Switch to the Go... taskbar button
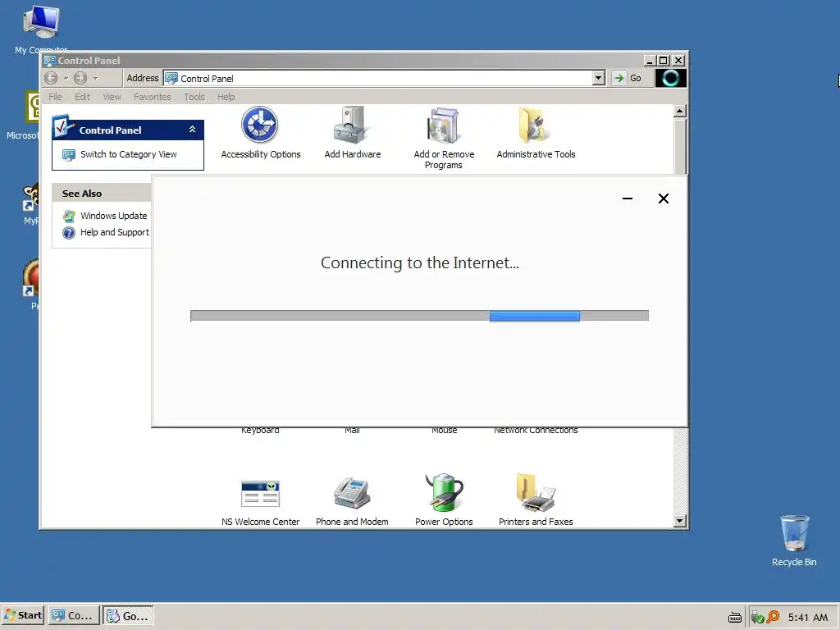The image size is (840, 630). 128,615
